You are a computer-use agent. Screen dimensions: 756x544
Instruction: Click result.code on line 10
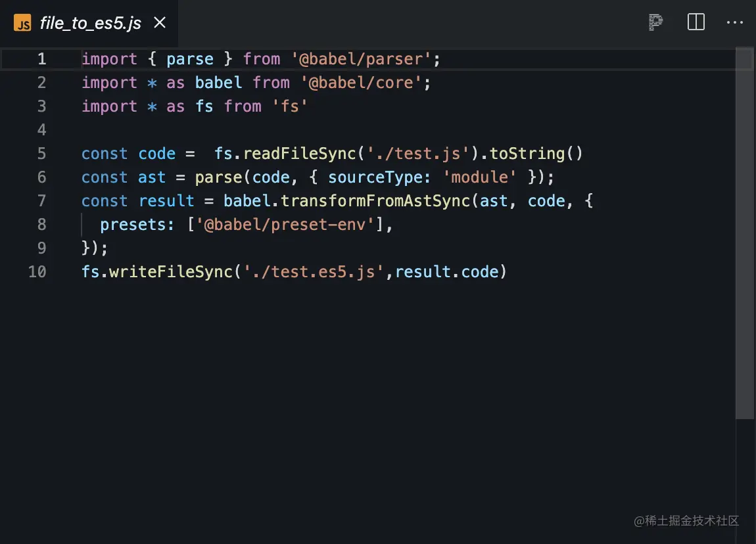[447, 271]
